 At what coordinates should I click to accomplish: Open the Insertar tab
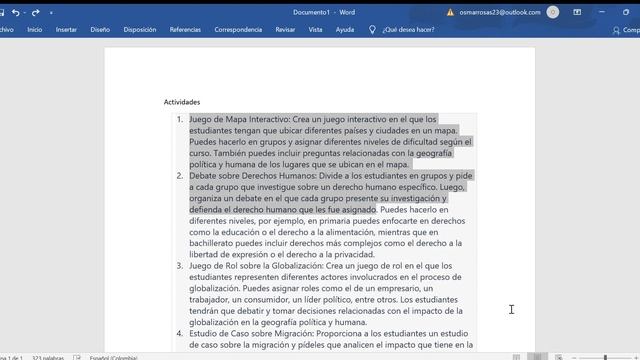click(66, 29)
